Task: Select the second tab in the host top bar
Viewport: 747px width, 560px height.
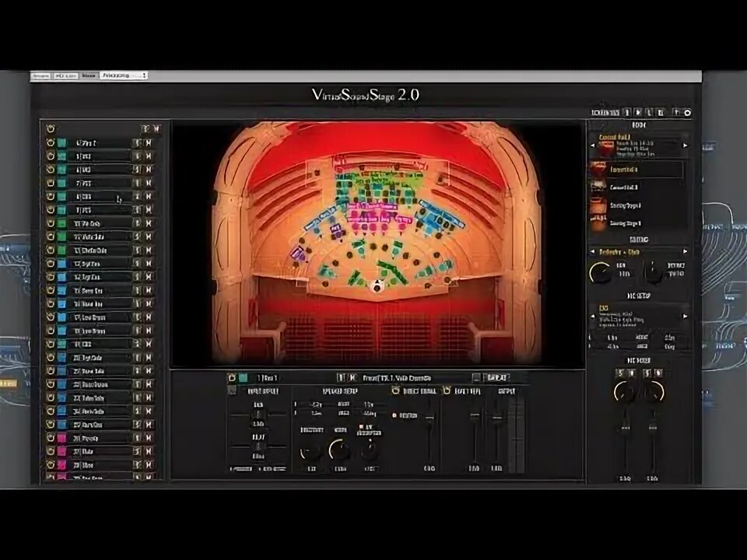Action: 65,75
